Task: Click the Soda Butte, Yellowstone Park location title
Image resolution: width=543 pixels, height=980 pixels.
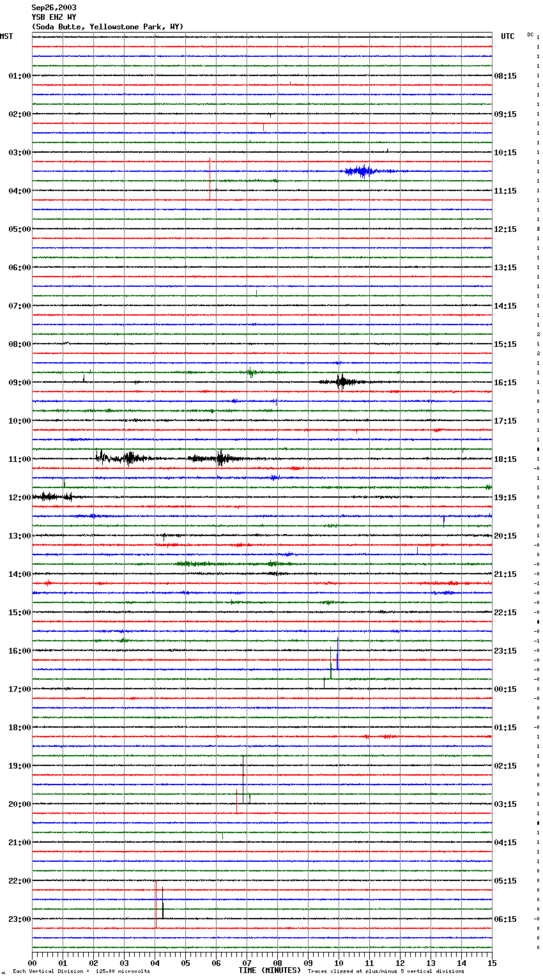Action: [107, 27]
